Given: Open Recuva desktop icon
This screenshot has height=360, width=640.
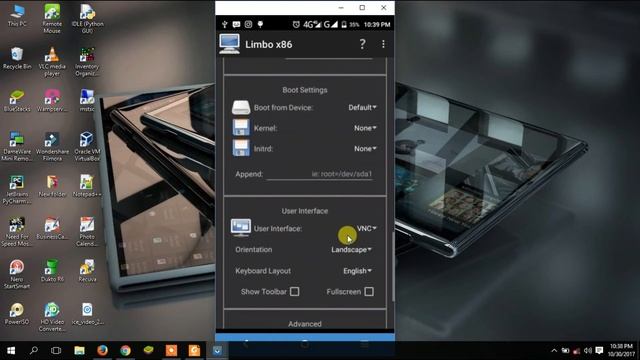Looking at the screenshot, I should (87, 270).
